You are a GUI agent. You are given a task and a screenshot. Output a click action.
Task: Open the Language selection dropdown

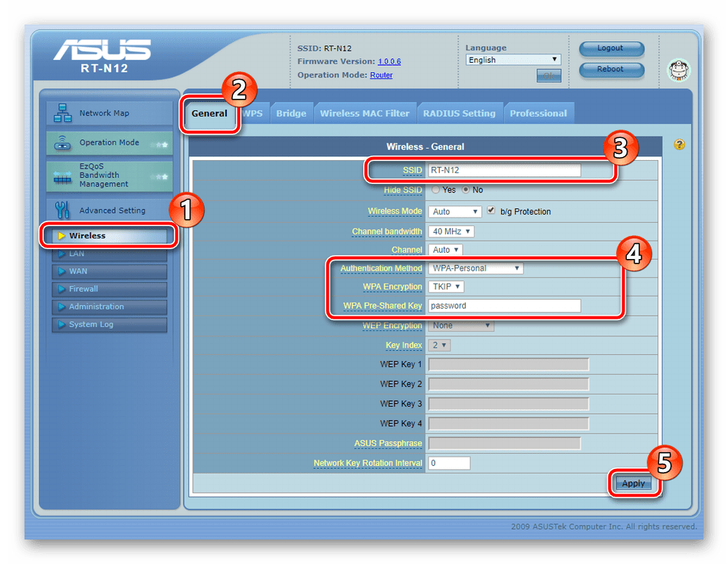513,60
